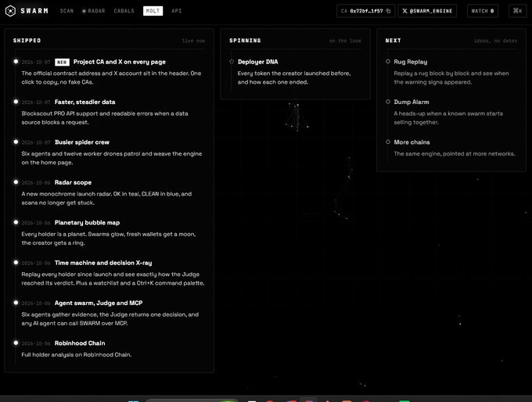The width and height of the screenshot is (532, 402).
Task: Click the hollow circle marker for More chains
Action: point(388,142)
